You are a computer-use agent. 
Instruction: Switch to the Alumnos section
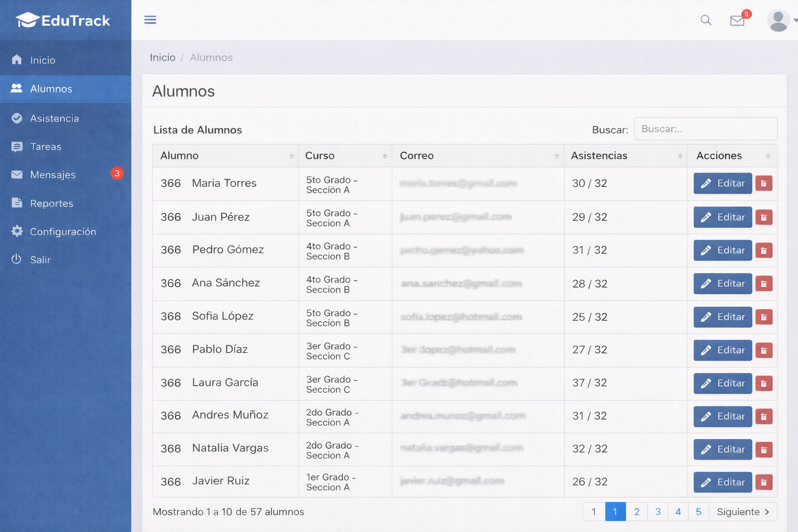coord(50,89)
